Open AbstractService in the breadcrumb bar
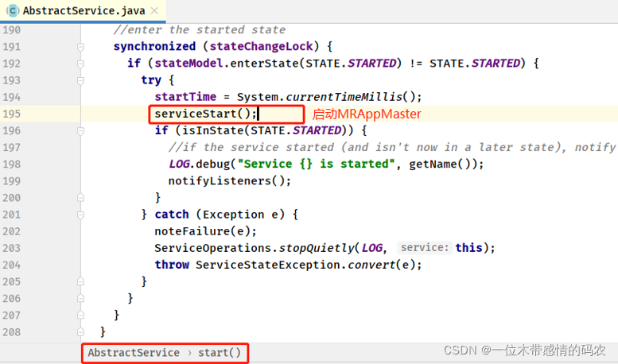 coord(133,353)
